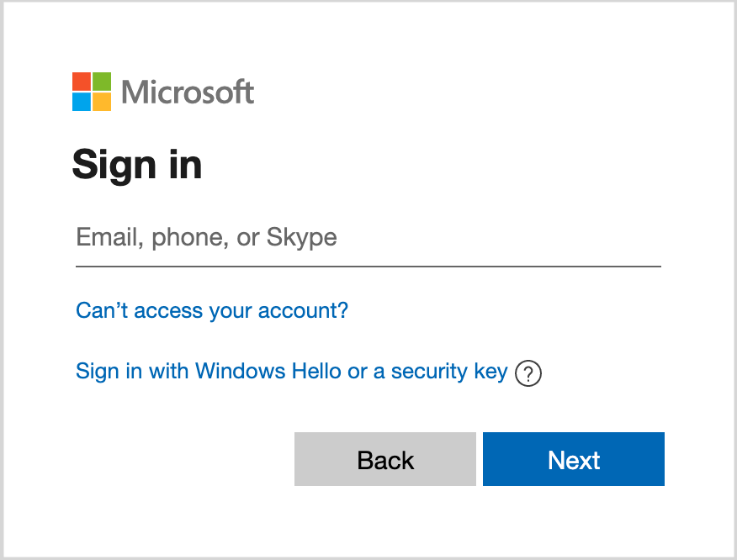The width and height of the screenshot is (737, 560).
Task: Click the green square in Microsoft logo
Action: tap(102, 82)
